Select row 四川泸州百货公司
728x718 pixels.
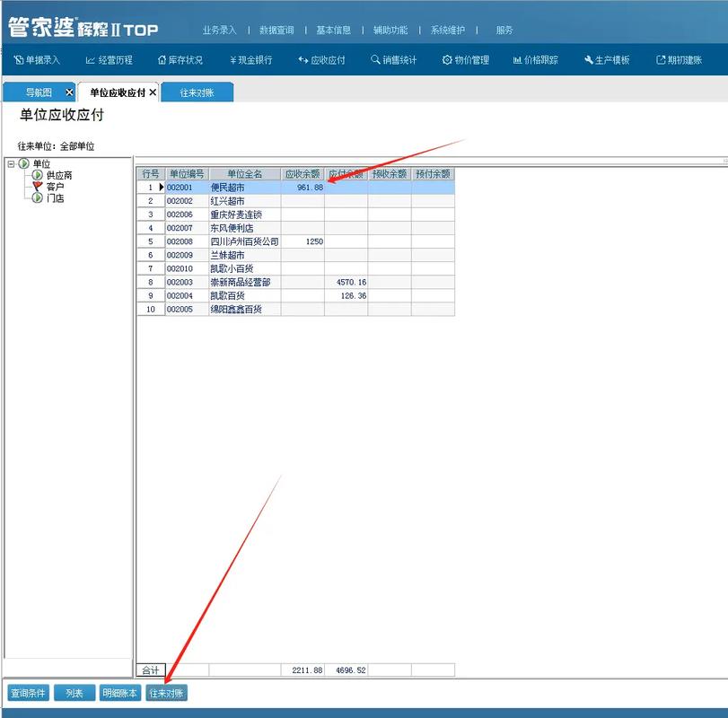295,241
